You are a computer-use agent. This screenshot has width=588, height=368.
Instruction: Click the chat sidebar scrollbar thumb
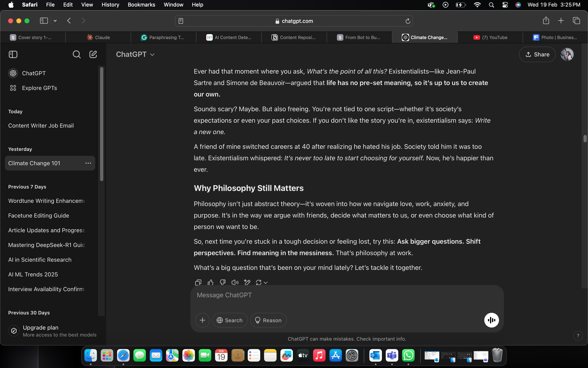click(x=101, y=124)
